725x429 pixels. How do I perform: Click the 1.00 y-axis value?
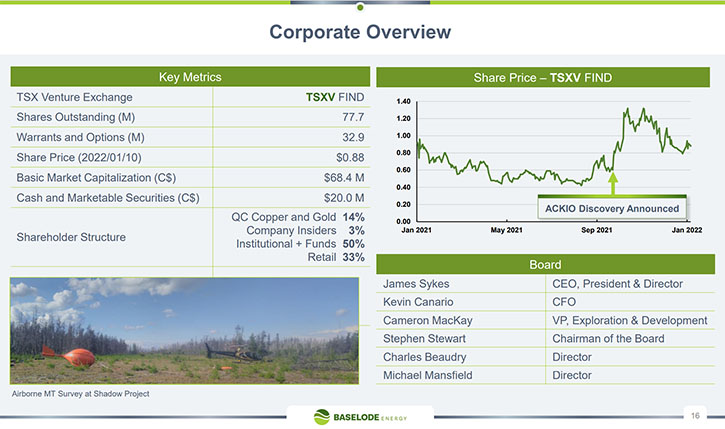click(403, 135)
